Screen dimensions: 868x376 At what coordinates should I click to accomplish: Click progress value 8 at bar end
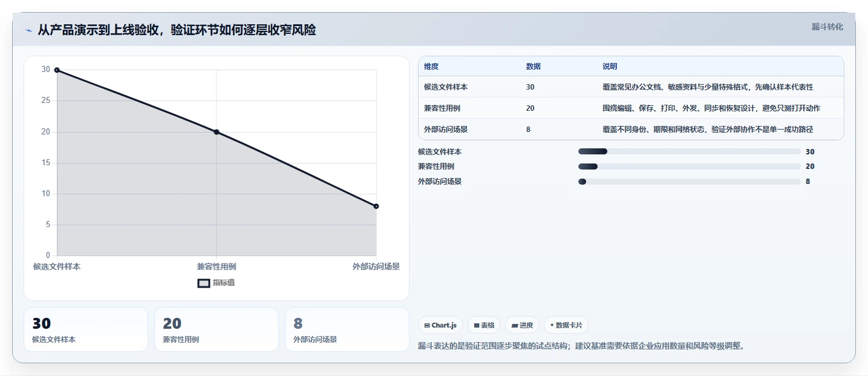808,182
